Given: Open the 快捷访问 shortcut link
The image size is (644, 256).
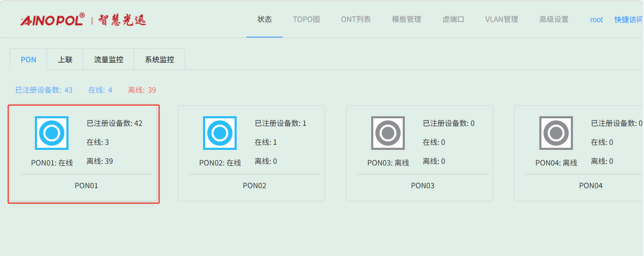Looking at the screenshot, I should tap(628, 20).
